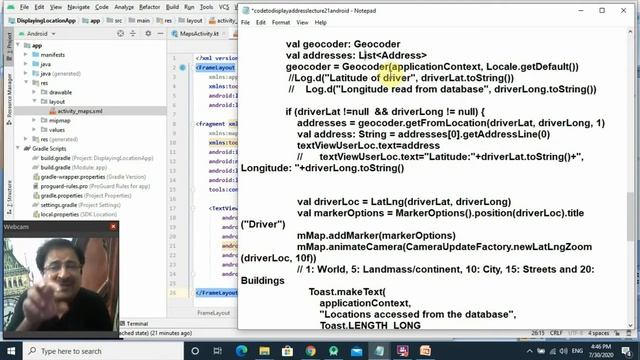Open Task View on taskbar
This screenshot has width=640, height=360.
coord(217,351)
